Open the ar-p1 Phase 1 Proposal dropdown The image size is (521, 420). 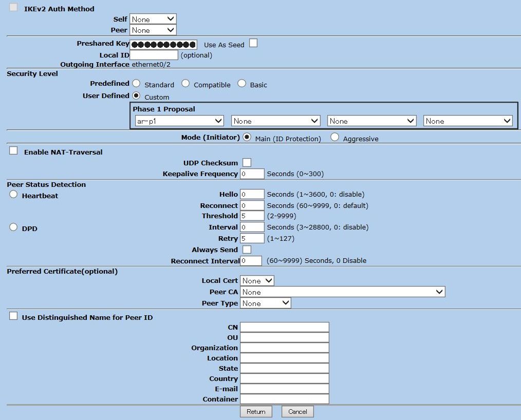pos(179,121)
